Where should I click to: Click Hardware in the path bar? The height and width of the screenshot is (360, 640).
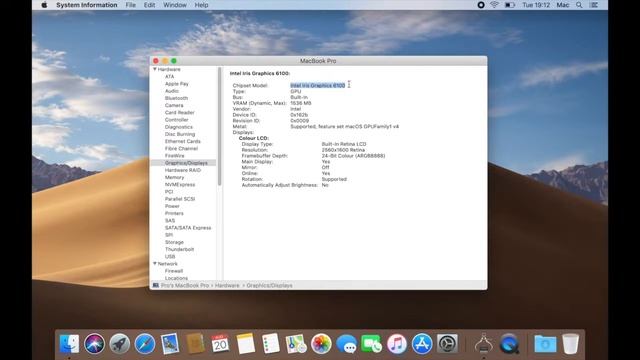coord(227,285)
